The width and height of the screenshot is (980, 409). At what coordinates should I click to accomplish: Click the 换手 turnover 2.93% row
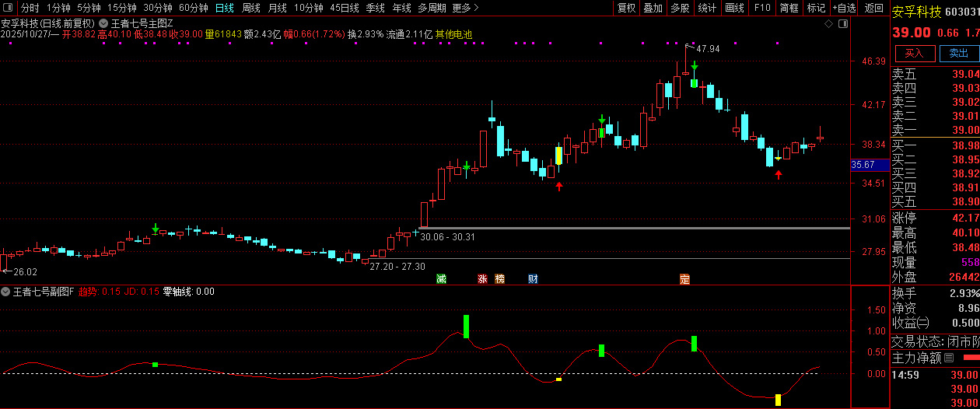[x=935, y=293]
